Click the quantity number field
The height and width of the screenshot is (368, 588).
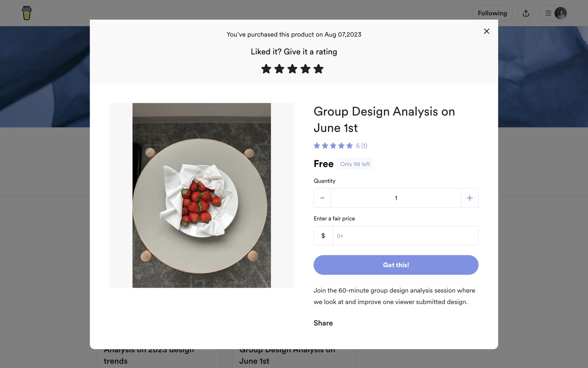coord(396,198)
